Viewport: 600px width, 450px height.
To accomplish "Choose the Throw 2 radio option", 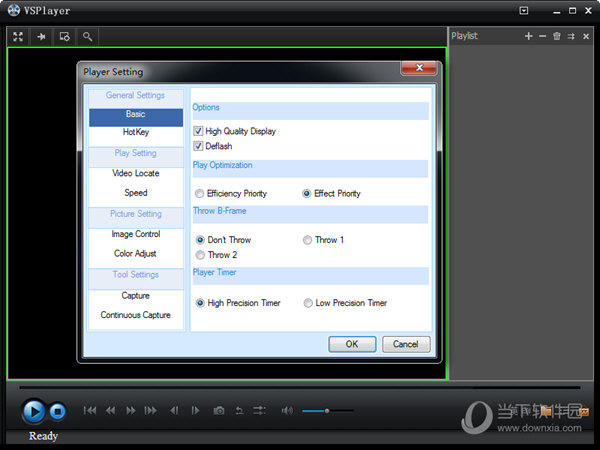I will 200,255.
